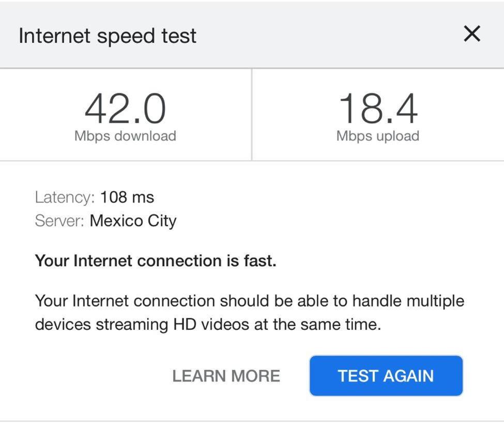Click the word "multiple" in the description
Screen dimensions: 504x428
coord(435,301)
